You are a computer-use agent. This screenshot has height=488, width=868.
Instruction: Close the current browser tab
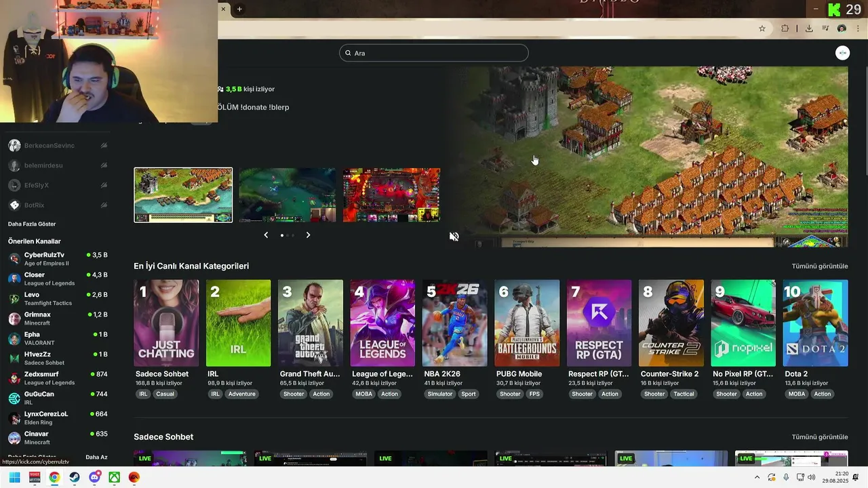[x=223, y=9]
